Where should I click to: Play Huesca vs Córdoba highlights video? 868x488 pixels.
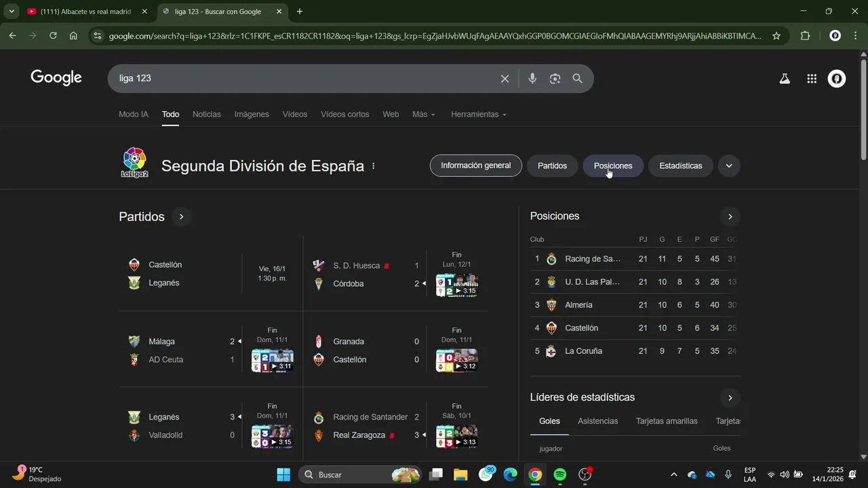click(456, 285)
